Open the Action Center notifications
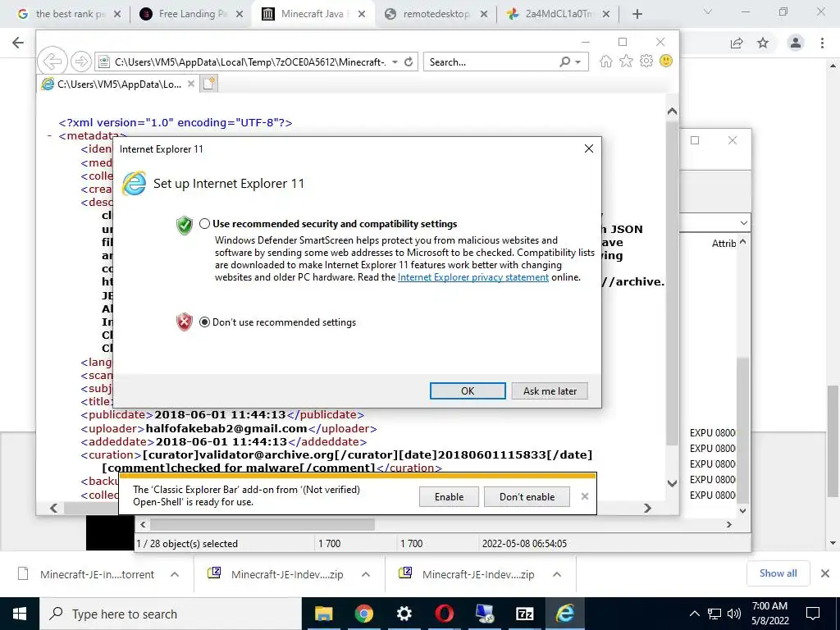840x630 pixels. click(813, 614)
